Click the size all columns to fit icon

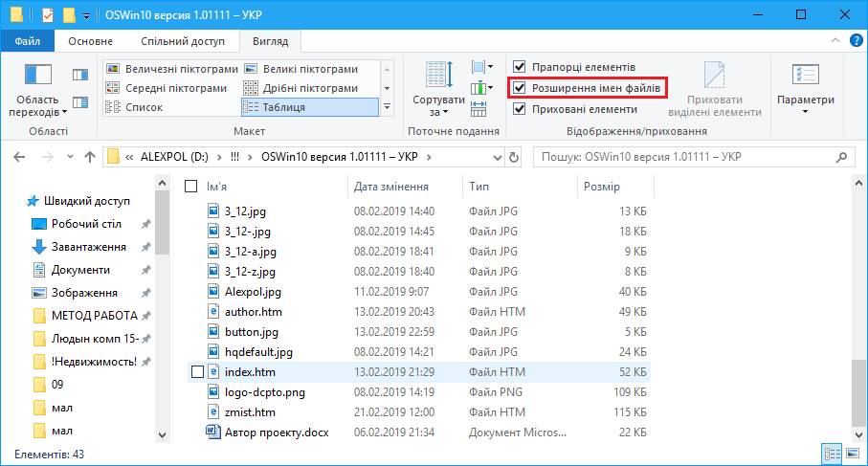(479, 108)
